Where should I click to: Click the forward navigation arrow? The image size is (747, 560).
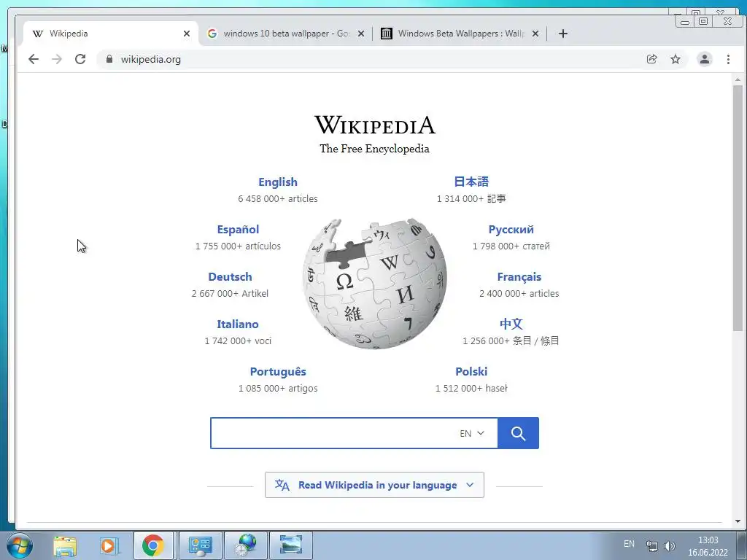click(57, 59)
